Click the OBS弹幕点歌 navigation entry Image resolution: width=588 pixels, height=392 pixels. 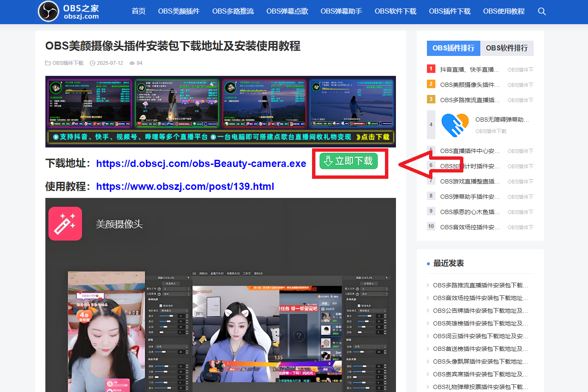click(x=287, y=11)
